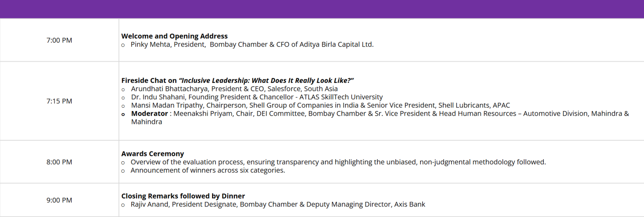Select the Fireside Chat Inclusive Leadership title
The width and height of the screenshot is (644, 217).
point(238,80)
